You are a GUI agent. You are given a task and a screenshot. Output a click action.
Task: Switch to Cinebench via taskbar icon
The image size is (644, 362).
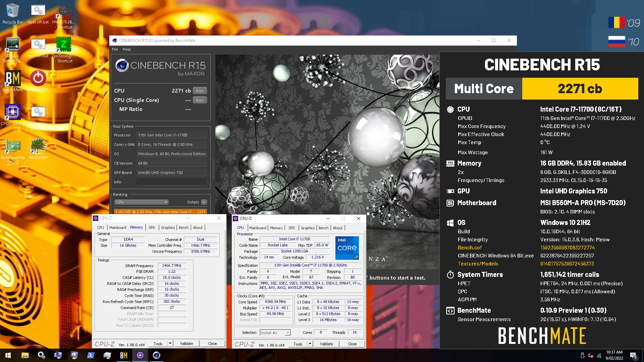157,355
